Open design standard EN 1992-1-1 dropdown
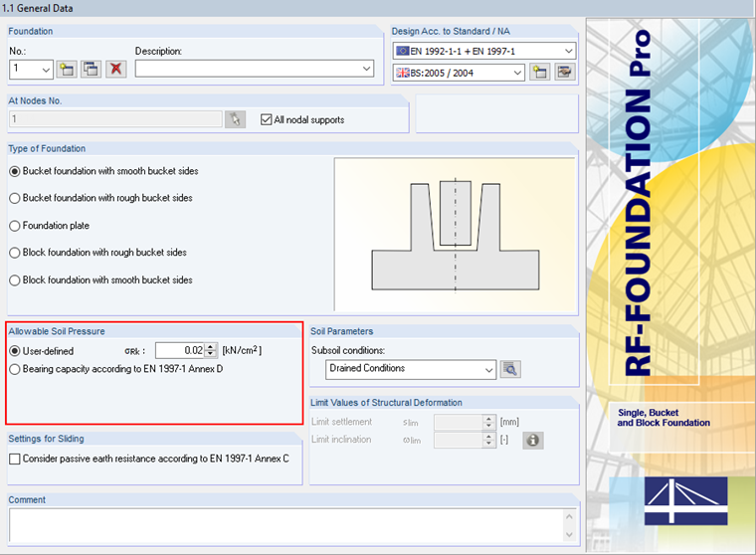756x555 pixels. [x=568, y=51]
